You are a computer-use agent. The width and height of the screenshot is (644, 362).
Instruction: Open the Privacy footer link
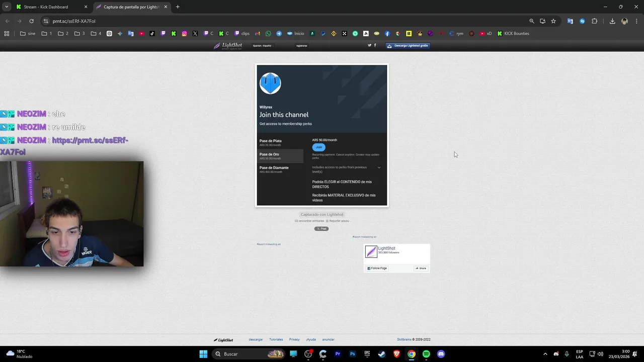294,339
